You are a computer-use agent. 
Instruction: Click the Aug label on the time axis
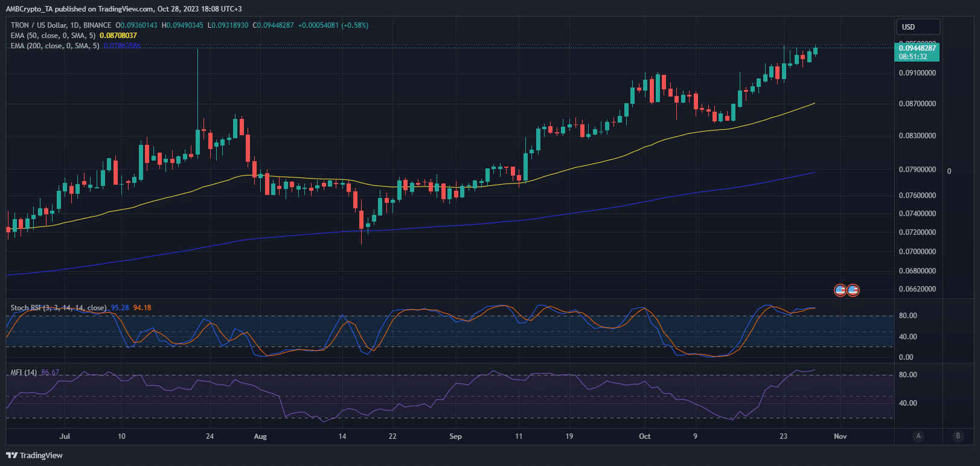[260, 436]
